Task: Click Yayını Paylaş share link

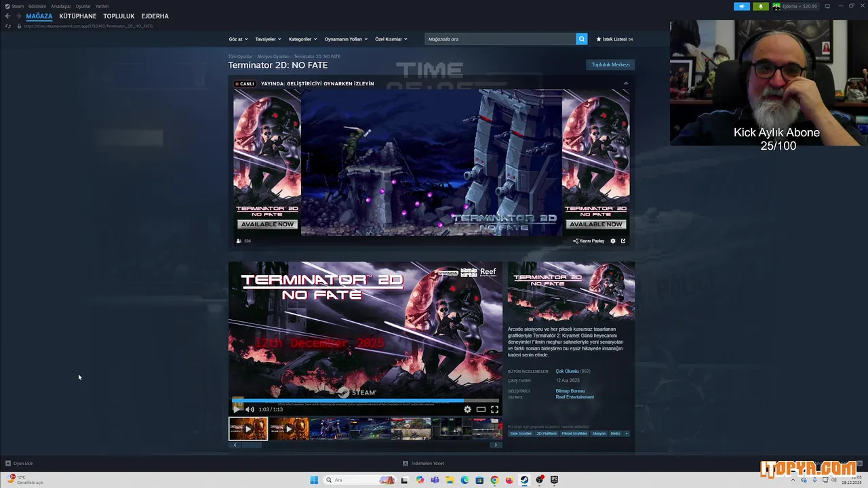Action: [589, 241]
